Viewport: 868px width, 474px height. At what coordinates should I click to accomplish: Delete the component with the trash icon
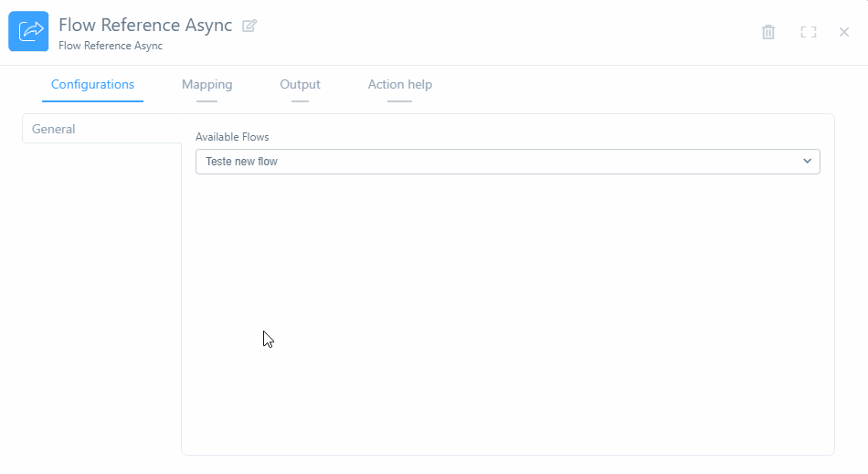[768, 32]
